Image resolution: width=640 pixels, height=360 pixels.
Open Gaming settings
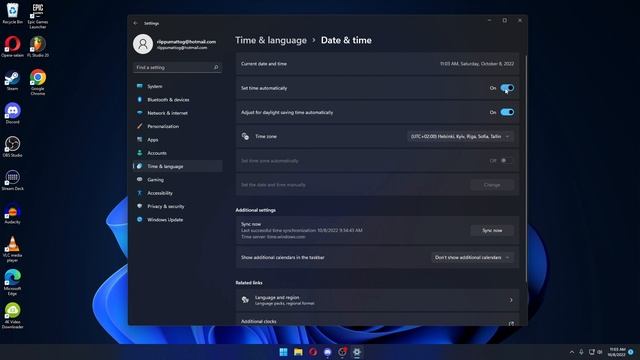178,180
